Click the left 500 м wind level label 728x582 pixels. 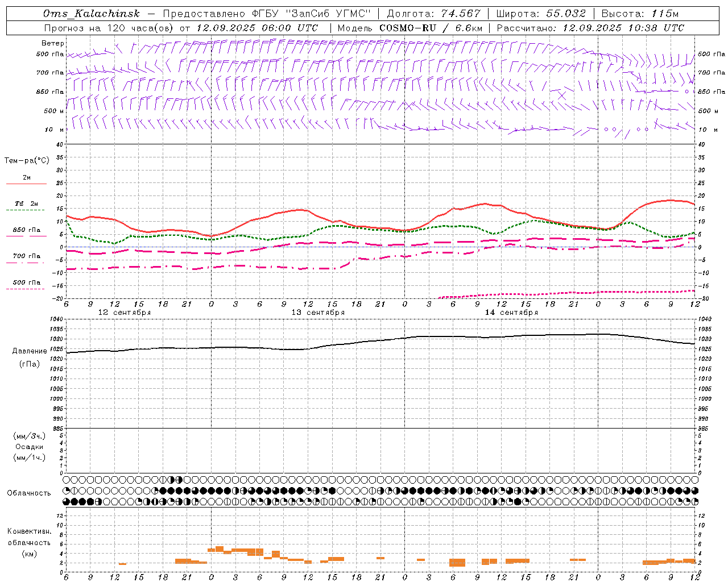(54, 111)
